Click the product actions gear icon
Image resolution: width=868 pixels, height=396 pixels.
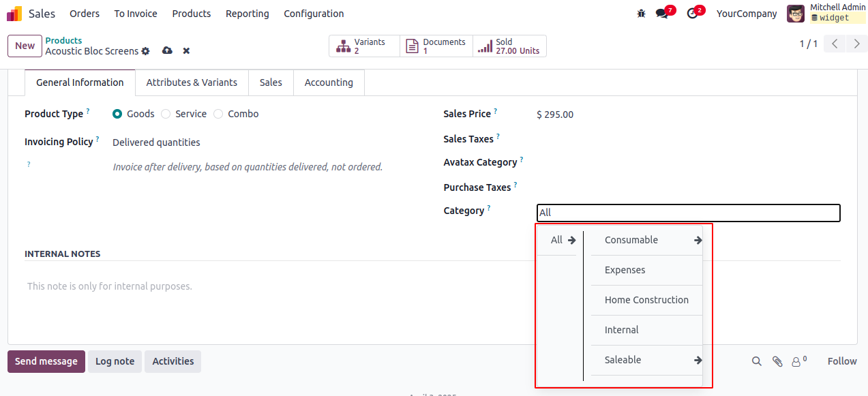[x=145, y=51]
